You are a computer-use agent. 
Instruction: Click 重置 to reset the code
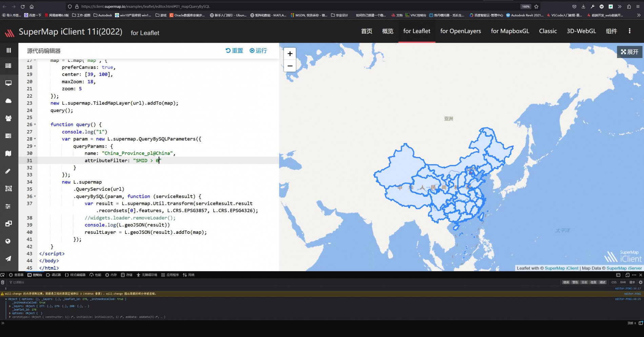tap(234, 51)
